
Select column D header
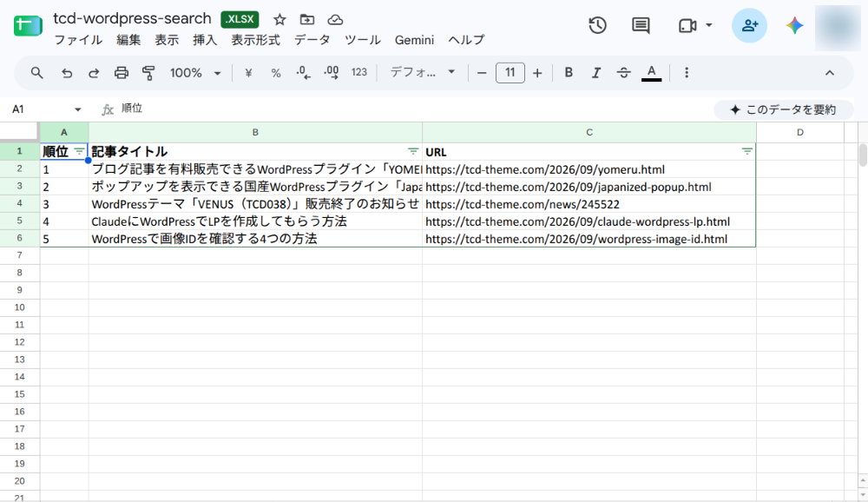[800, 132]
